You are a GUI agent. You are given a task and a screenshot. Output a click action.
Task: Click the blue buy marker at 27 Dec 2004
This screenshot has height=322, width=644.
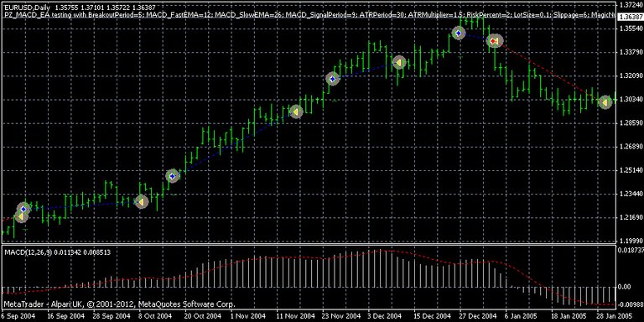[x=459, y=33]
